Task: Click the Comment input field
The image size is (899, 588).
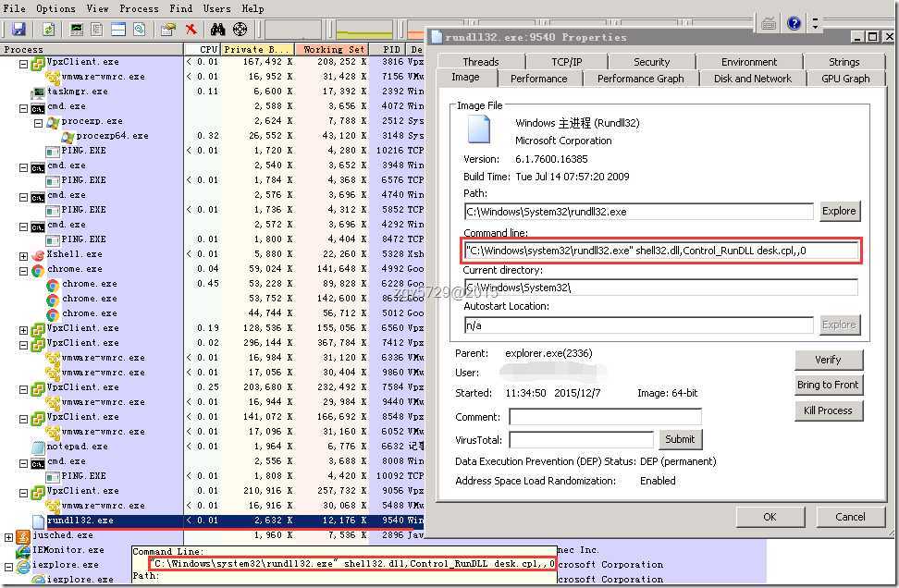Action: pyautogui.click(x=605, y=417)
